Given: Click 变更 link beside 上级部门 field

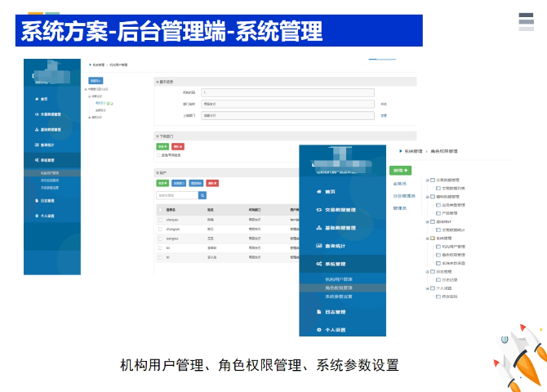Looking at the screenshot, I should coord(384,115).
